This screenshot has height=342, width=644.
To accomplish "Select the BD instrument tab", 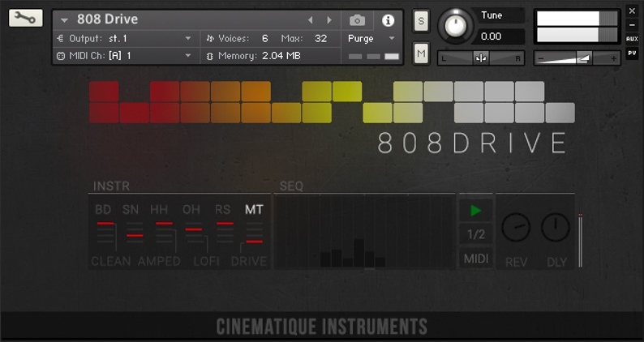I will point(103,209).
